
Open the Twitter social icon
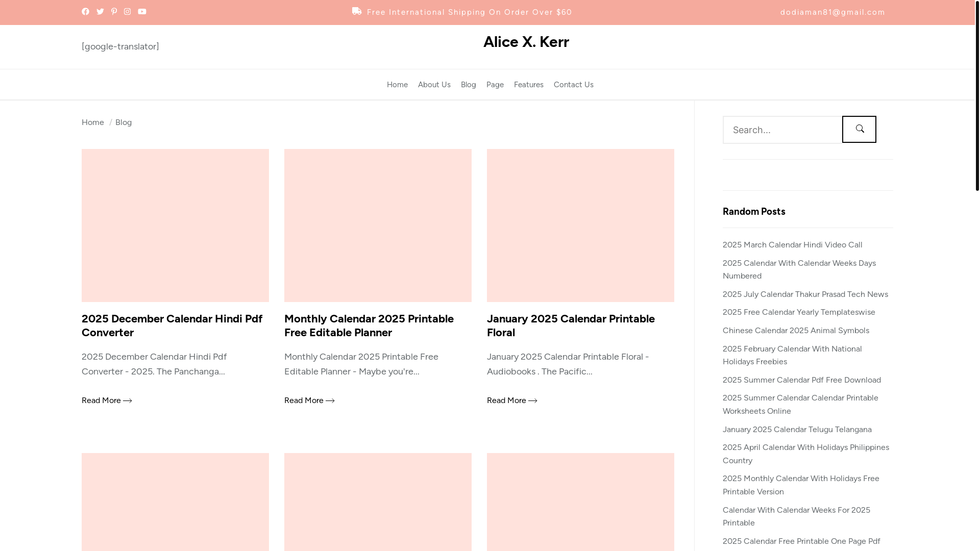(x=100, y=12)
